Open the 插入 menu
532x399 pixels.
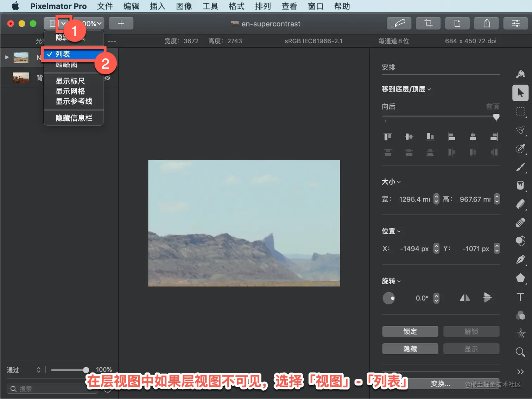[x=157, y=6]
